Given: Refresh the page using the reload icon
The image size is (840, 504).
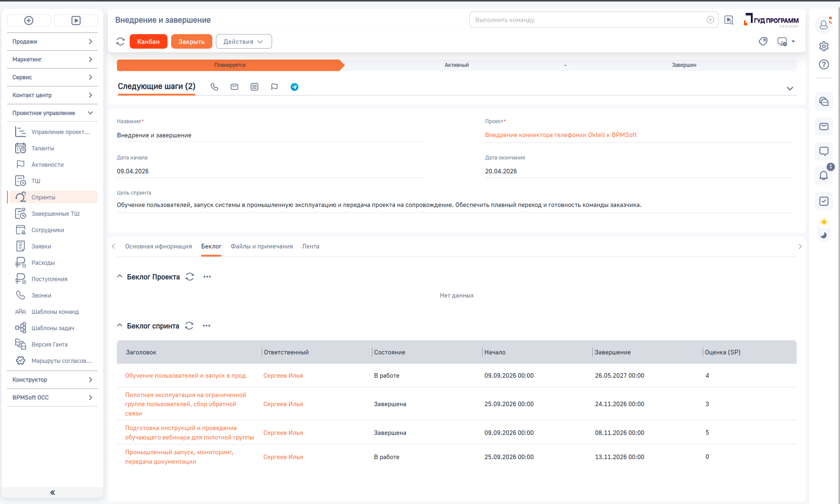Looking at the screenshot, I should (120, 41).
